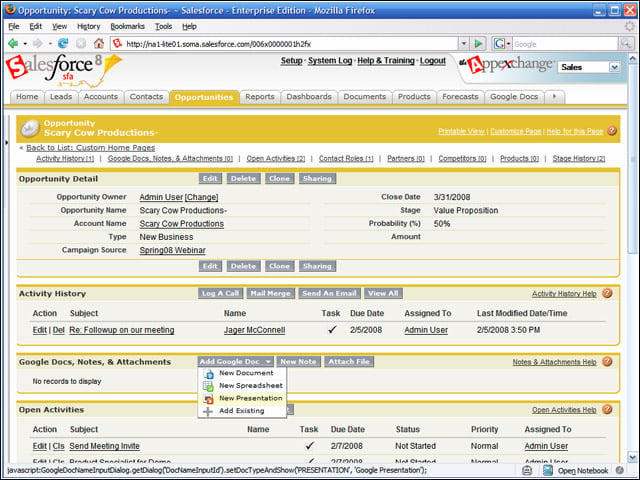Click the top Clone button

[x=279, y=178]
